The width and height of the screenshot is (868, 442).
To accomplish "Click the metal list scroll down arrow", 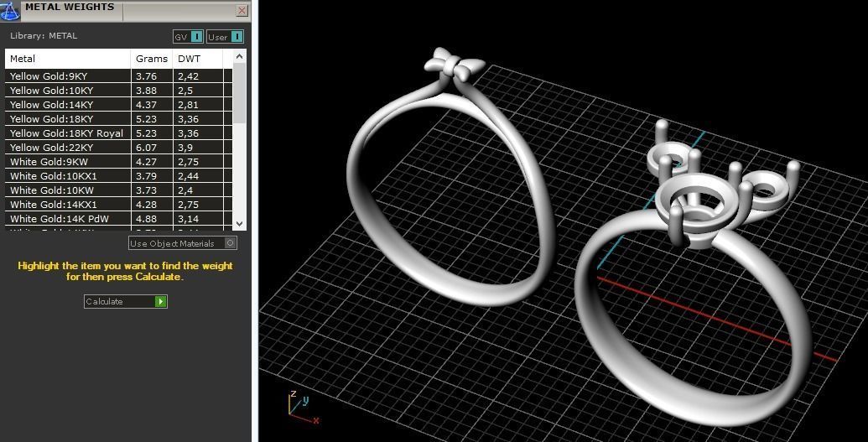I will pyautogui.click(x=239, y=224).
